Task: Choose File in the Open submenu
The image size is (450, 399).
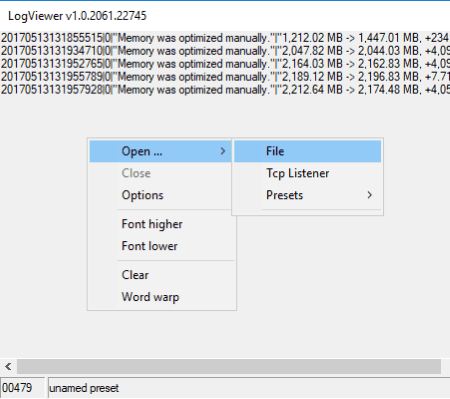Action: (307, 151)
